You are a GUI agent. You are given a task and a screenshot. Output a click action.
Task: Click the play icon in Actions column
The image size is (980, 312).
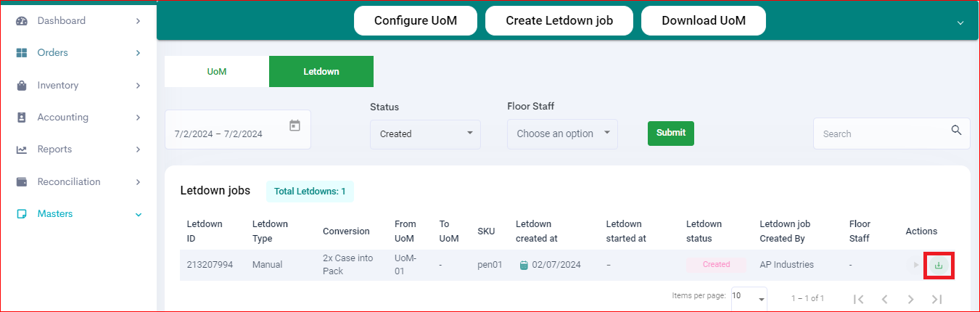(x=916, y=265)
